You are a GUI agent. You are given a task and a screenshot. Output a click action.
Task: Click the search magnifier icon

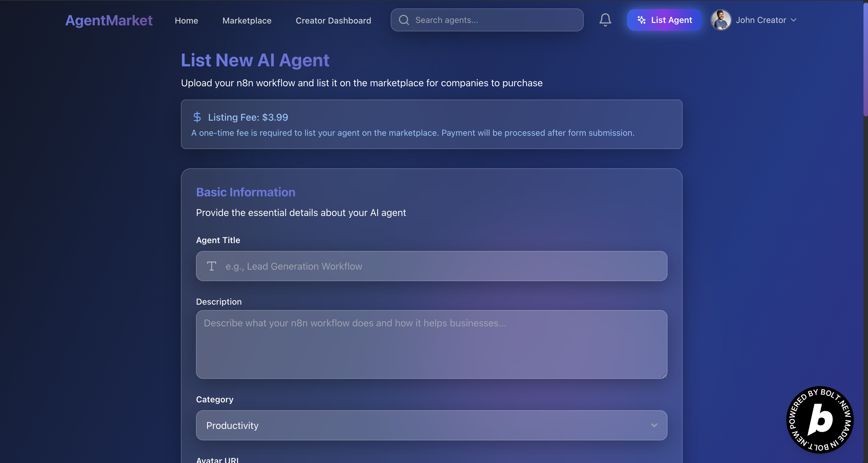click(x=404, y=20)
